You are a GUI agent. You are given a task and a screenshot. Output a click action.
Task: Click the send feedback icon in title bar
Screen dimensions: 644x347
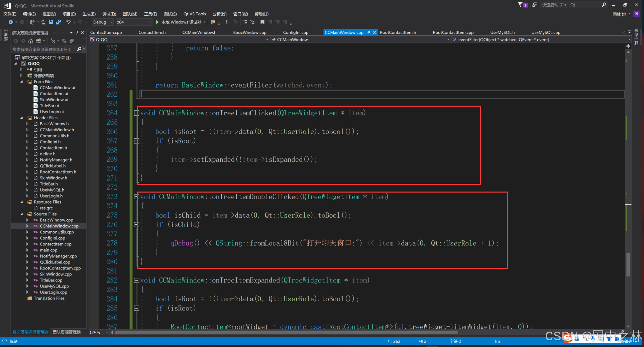pos(535,5)
